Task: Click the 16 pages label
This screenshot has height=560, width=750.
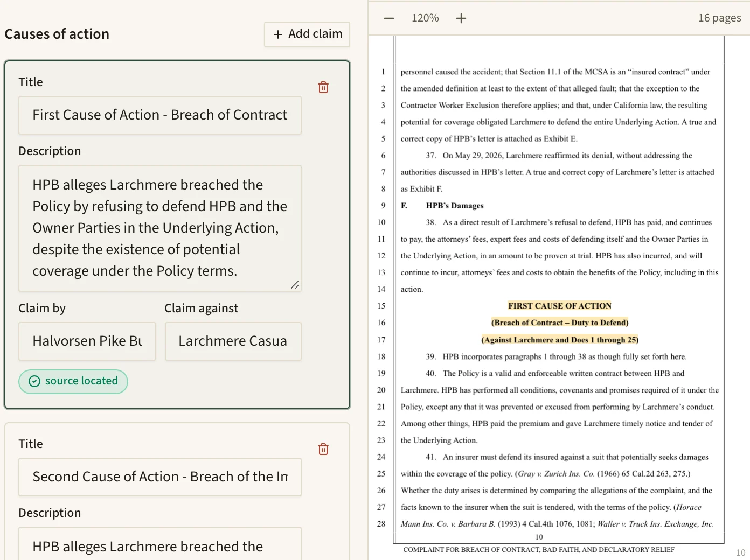Action: coord(719,18)
